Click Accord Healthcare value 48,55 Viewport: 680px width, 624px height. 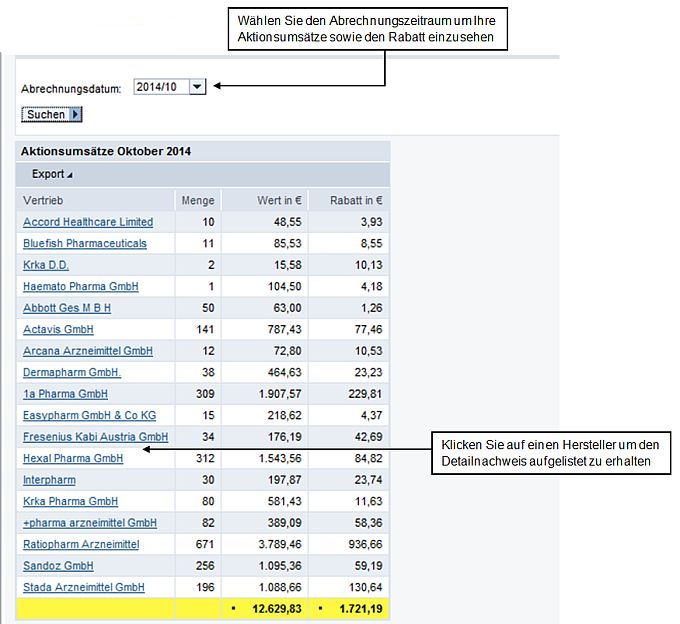click(287, 222)
